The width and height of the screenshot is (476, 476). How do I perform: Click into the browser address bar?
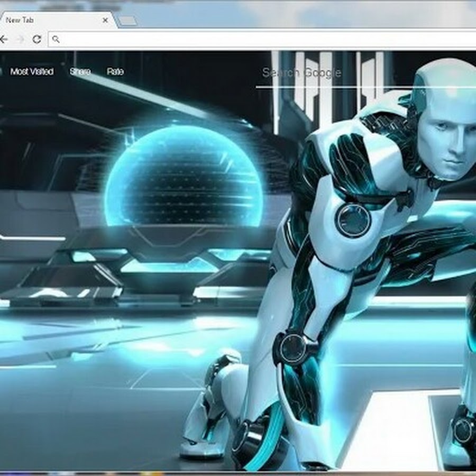[x=262, y=39]
